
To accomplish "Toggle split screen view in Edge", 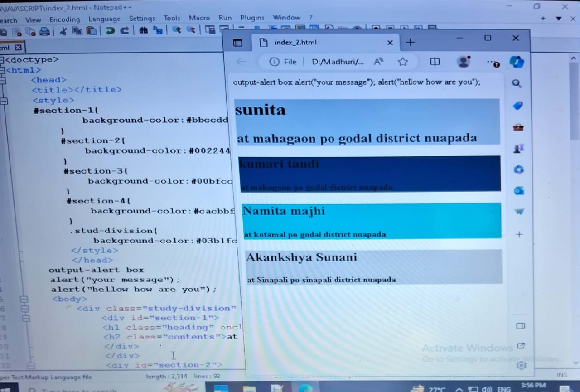I will [435, 62].
